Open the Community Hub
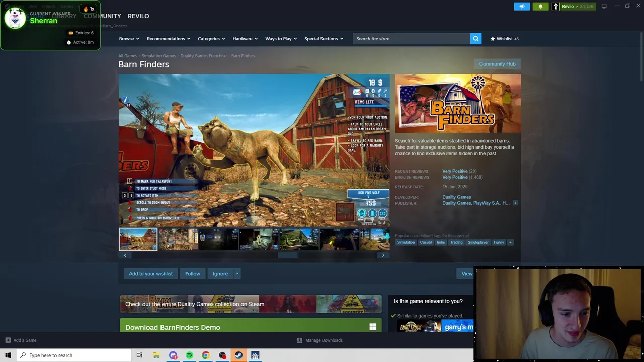 click(x=497, y=64)
